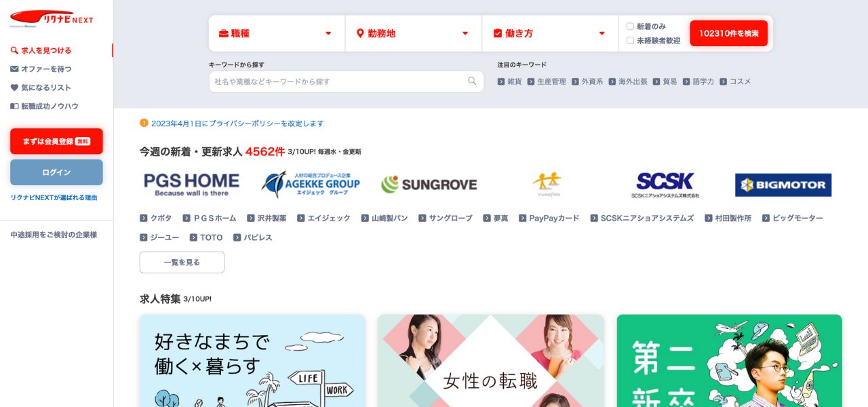Click the orange privacy policy notice icon
868x407 pixels.
pos(144,123)
